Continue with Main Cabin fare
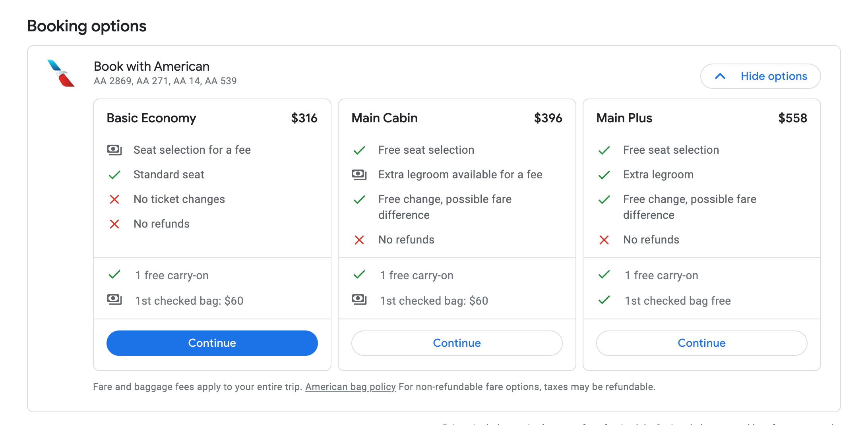 (457, 343)
